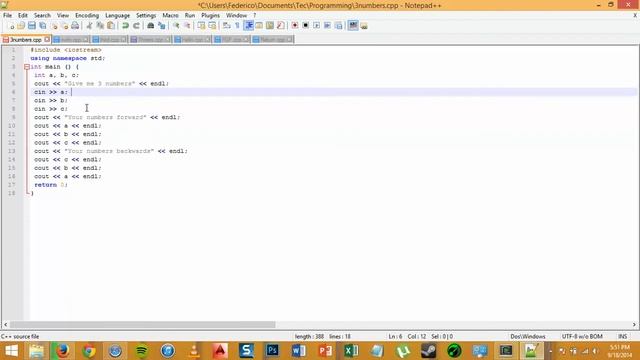The width and height of the screenshot is (640, 360).
Task: Open the Run menu
Action: [190, 16]
